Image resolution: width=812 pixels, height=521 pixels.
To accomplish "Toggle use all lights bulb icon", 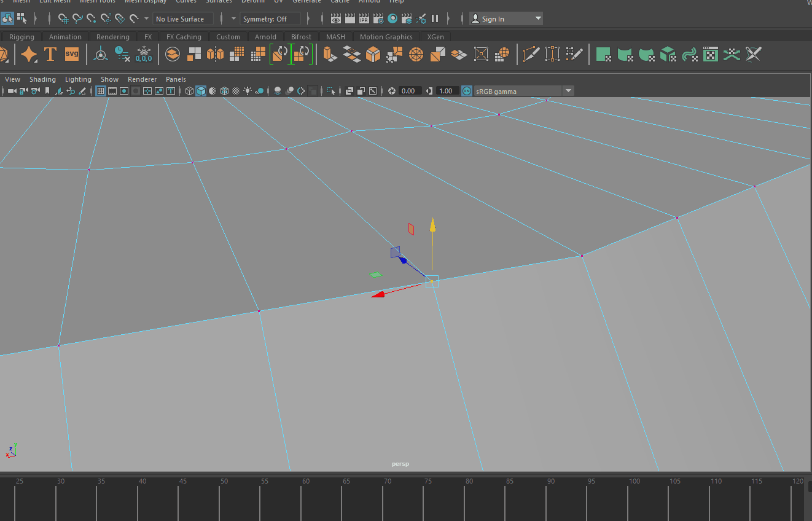I will tap(248, 91).
